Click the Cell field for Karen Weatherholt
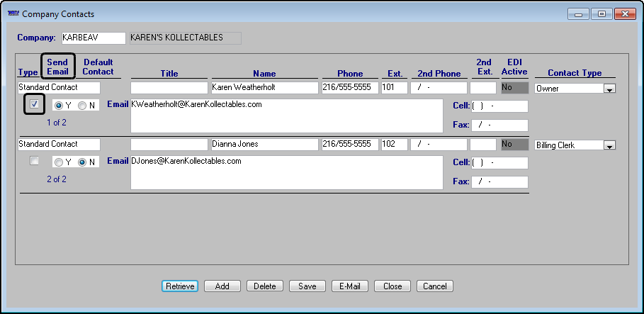 pyautogui.click(x=499, y=106)
